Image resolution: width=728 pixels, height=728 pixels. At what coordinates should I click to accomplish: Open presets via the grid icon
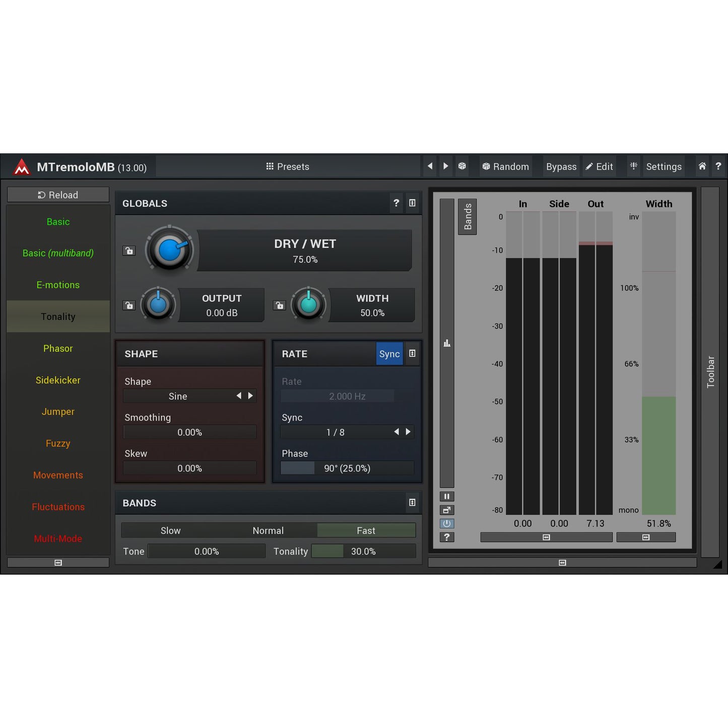(x=271, y=166)
